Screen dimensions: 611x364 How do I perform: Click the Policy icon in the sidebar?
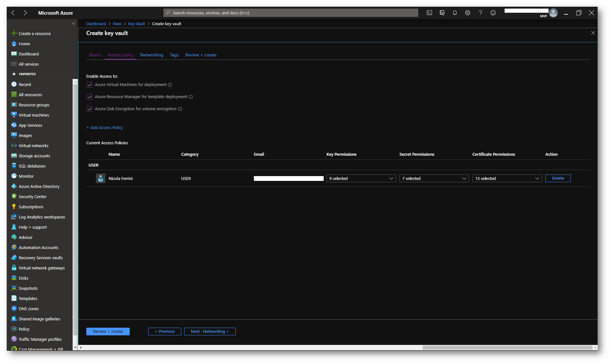click(14, 329)
